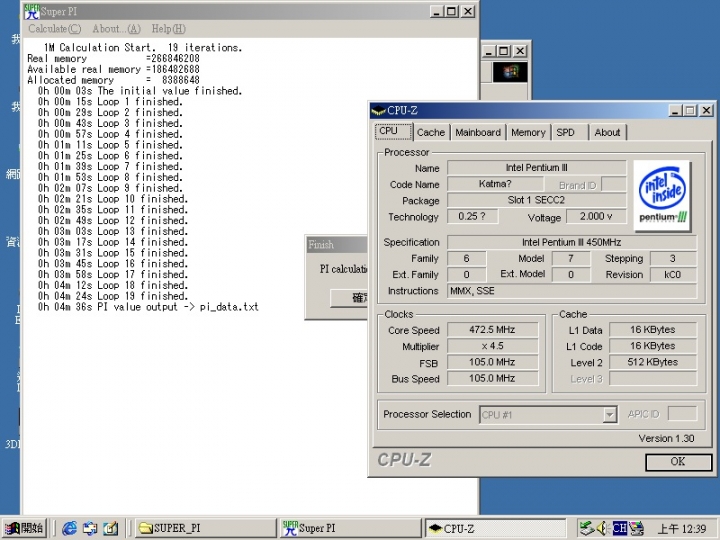720x540 pixels.
Task: Open the volume speaker tray icon
Action: click(602, 529)
